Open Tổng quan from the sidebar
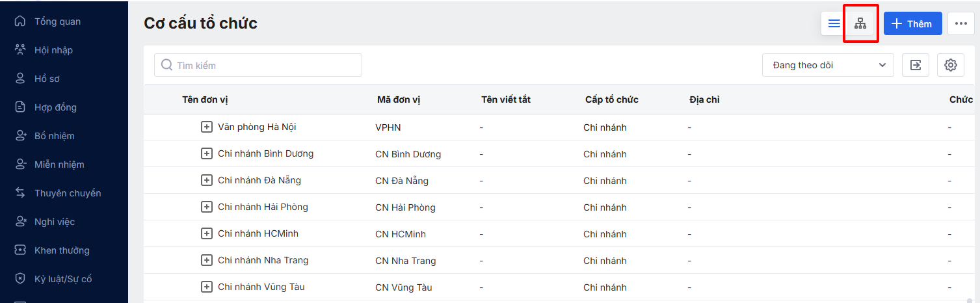Screen dimensions: 980x303 [x=57, y=21]
